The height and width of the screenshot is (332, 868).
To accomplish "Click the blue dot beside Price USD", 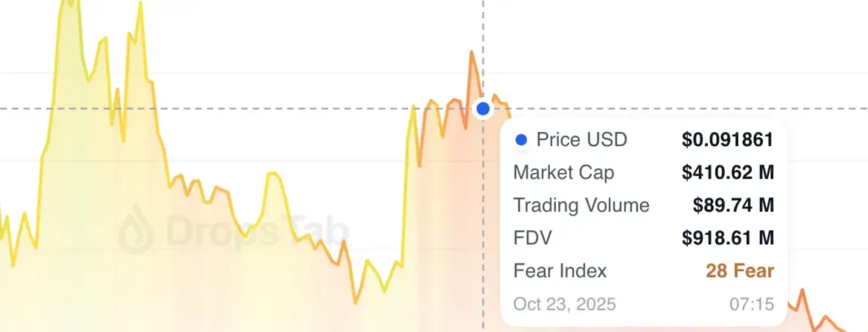I will pyautogui.click(x=521, y=139).
